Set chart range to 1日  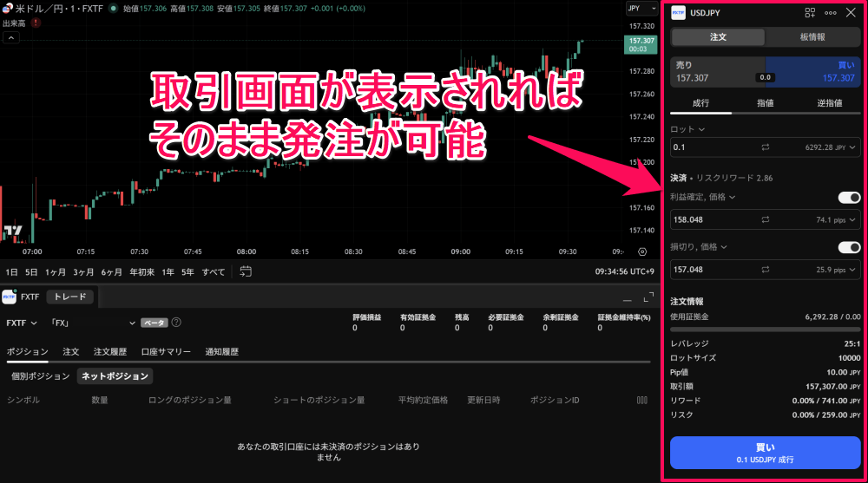click(x=11, y=272)
